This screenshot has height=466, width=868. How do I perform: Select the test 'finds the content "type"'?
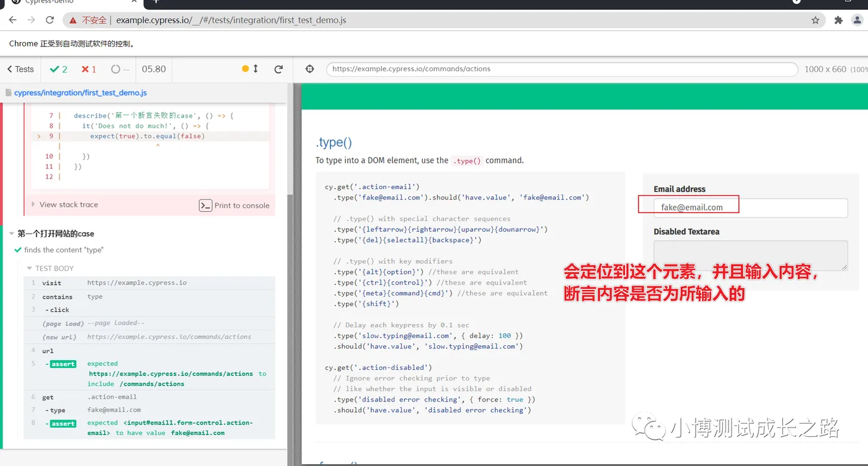pyautogui.click(x=63, y=250)
